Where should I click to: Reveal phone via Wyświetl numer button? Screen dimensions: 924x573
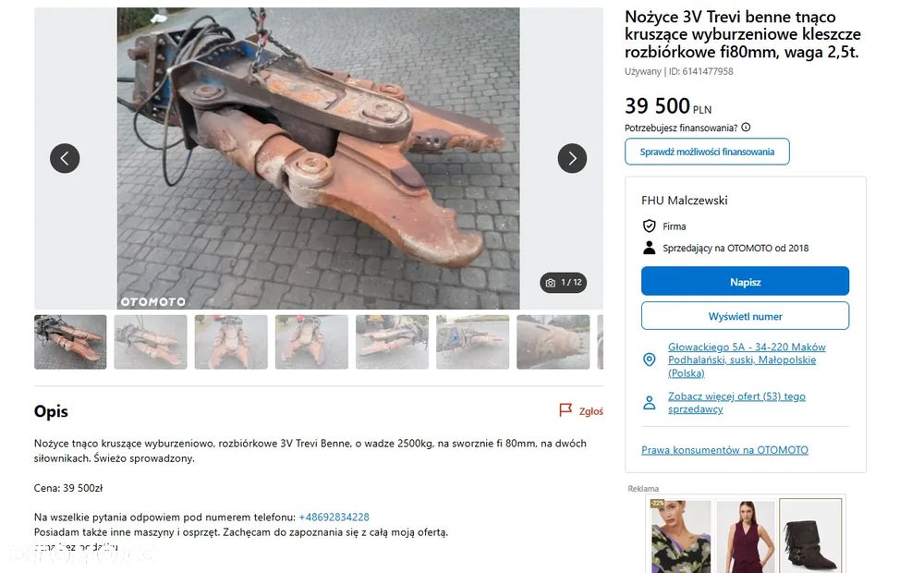(x=745, y=316)
